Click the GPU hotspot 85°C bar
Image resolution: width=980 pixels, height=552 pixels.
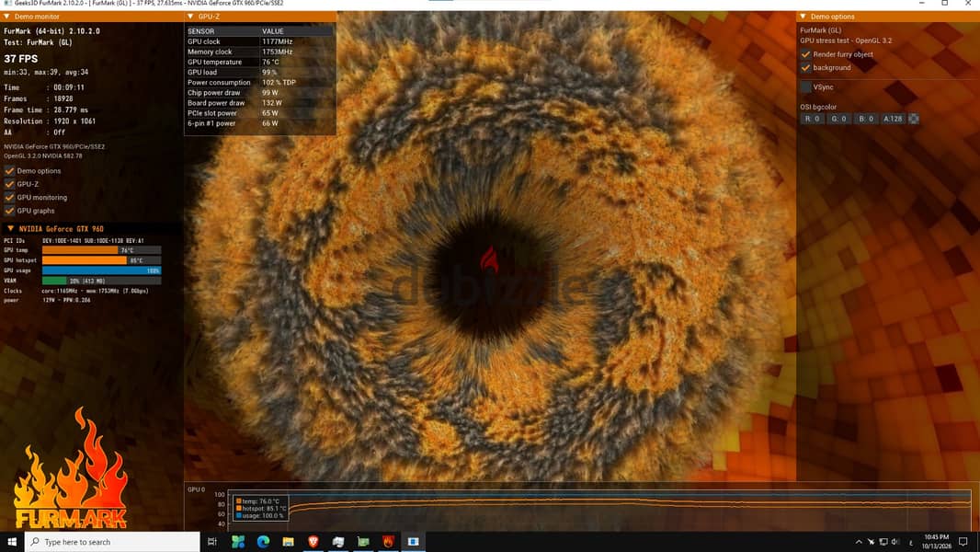[101, 260]
